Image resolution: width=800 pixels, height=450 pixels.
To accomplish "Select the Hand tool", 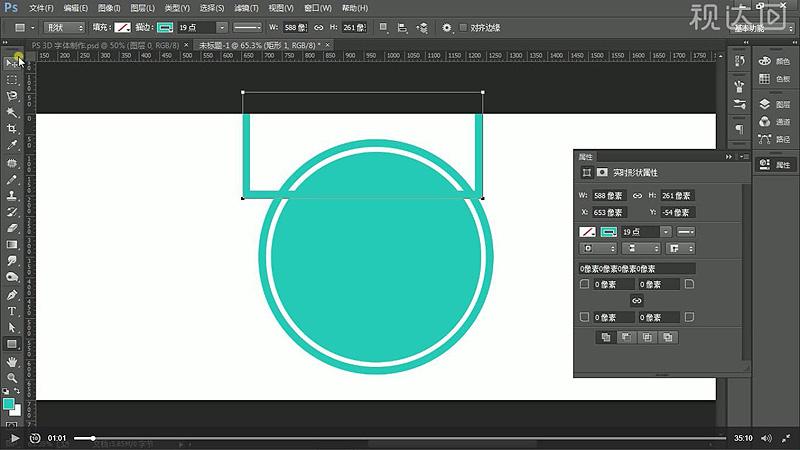I will tap(11, 362).
